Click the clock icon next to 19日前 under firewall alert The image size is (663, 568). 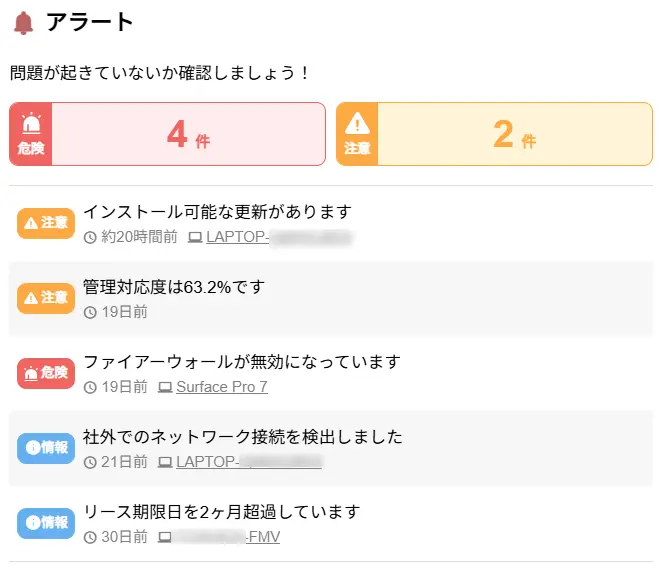click(90, 387)
